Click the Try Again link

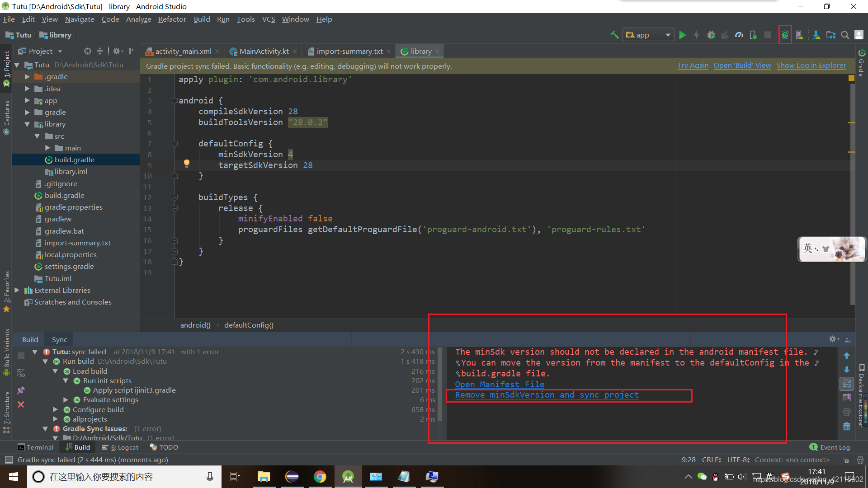tap(693, 66)
